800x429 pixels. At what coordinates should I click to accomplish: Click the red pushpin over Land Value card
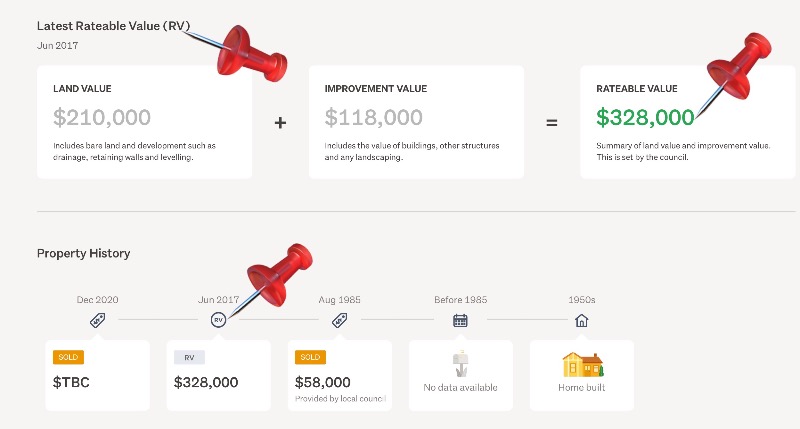pos(244,53)
